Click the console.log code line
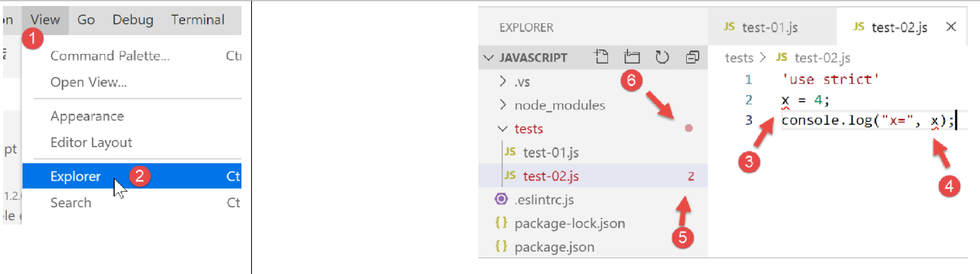Screen dimensions: 980x274 [868, 121]
